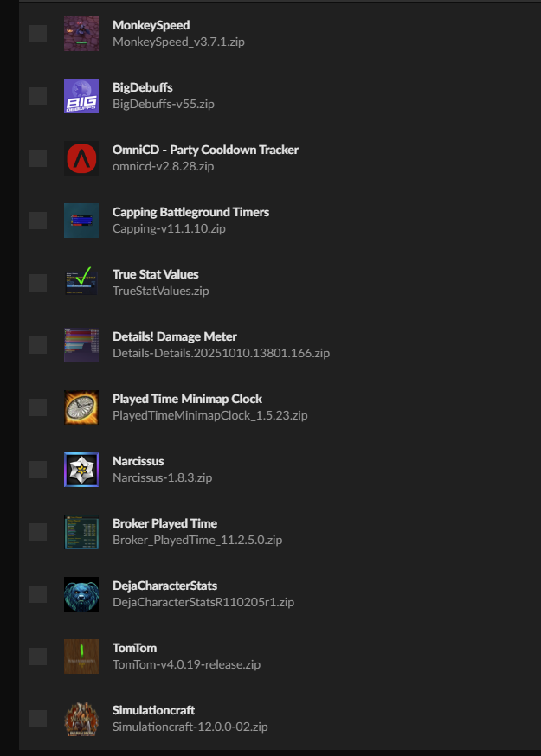
Task: Open the OmniCD - Party Cooldown Tracker title
Action: (x=205, y=150)
